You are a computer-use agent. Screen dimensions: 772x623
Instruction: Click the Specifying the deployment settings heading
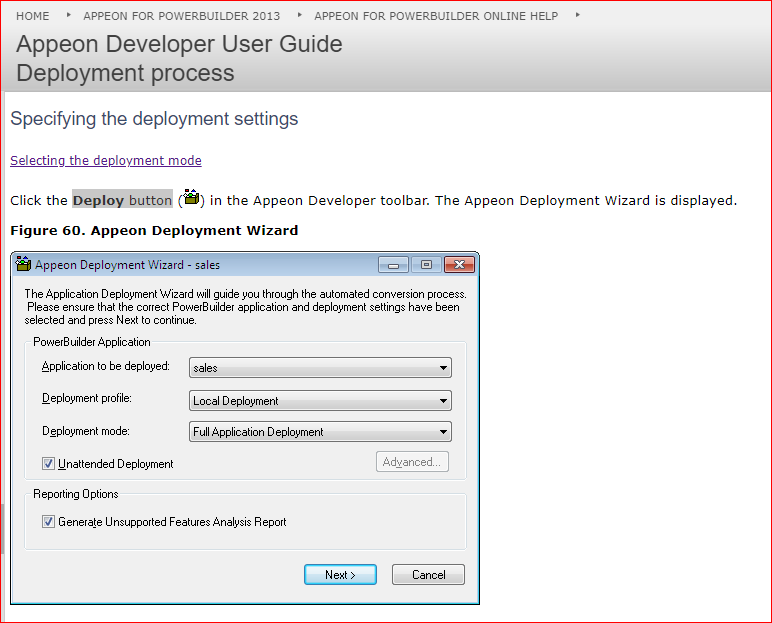pos(154,119)
